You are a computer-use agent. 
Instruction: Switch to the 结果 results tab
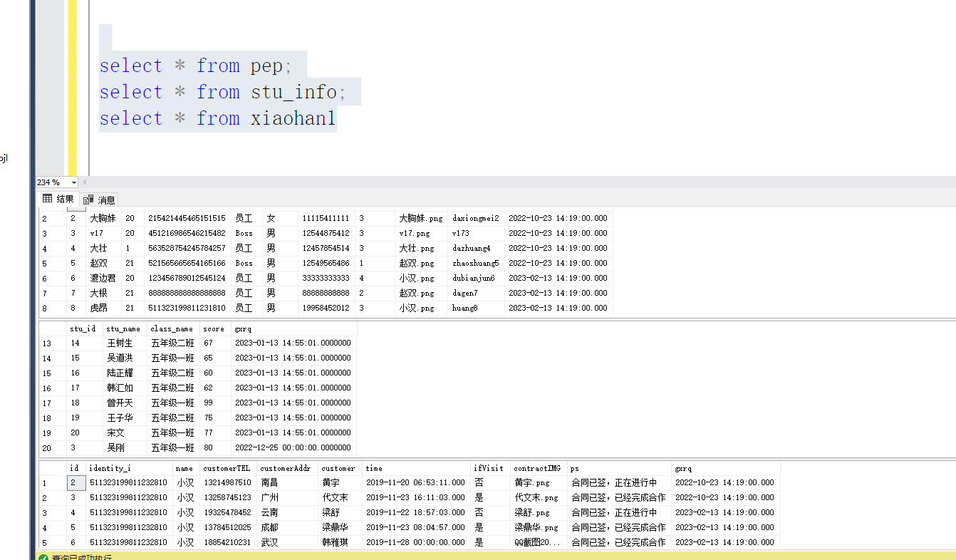coord(58,199)
